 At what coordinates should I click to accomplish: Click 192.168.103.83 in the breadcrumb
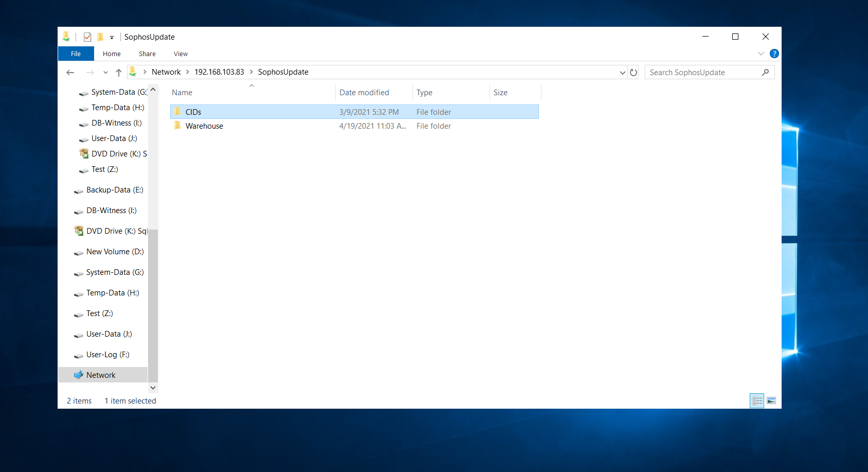219,72
